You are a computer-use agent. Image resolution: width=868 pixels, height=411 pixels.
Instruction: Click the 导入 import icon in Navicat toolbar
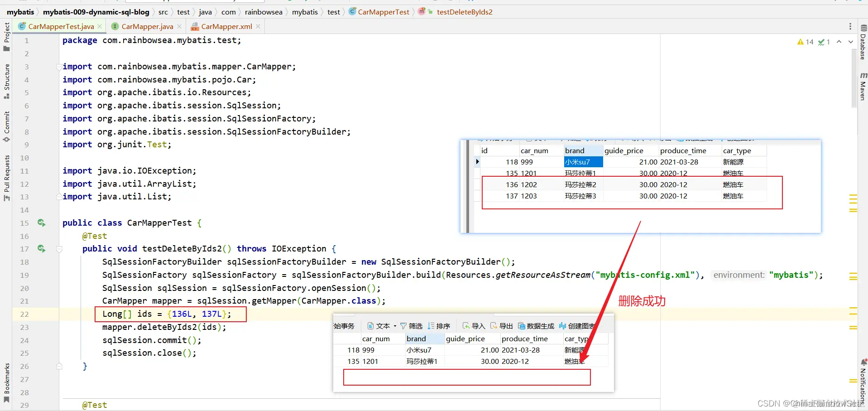466,326
